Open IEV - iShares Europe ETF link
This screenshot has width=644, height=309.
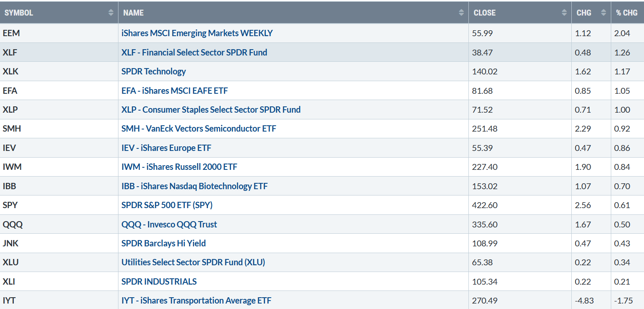pyautogui.click(x=166, y=148)
